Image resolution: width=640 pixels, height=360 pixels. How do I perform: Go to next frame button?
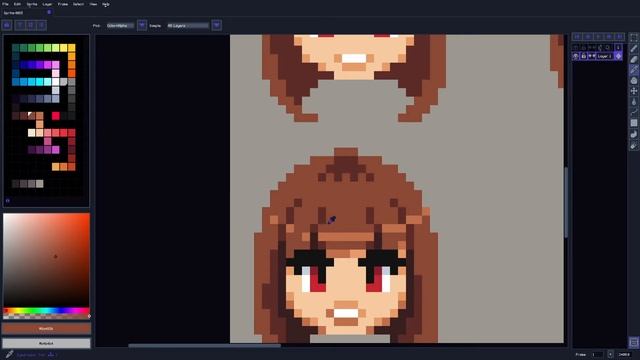coord(609,37)
